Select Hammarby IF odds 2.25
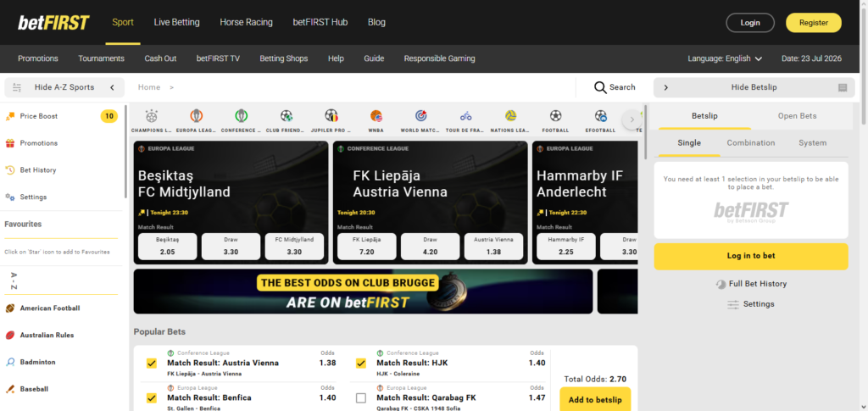The height and width of the screenshot is (411, 868). (565, 246)
